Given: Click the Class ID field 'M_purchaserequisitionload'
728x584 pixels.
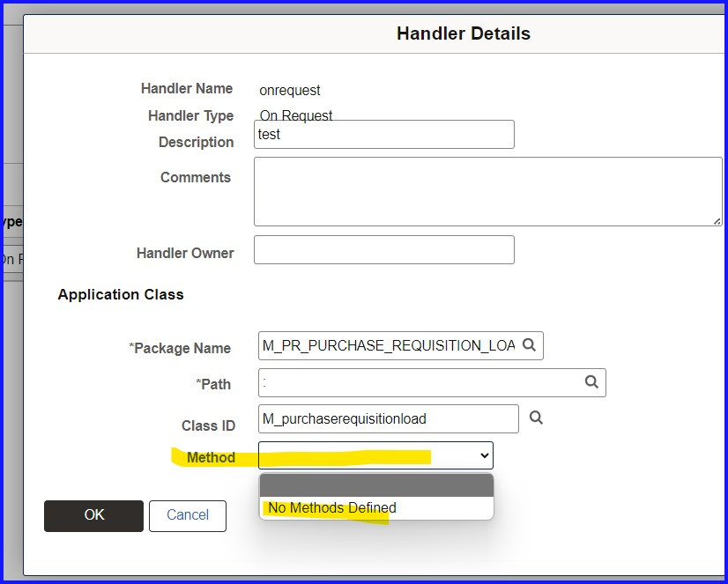Looking at the screenshot, I should click(x=389, y=419).
